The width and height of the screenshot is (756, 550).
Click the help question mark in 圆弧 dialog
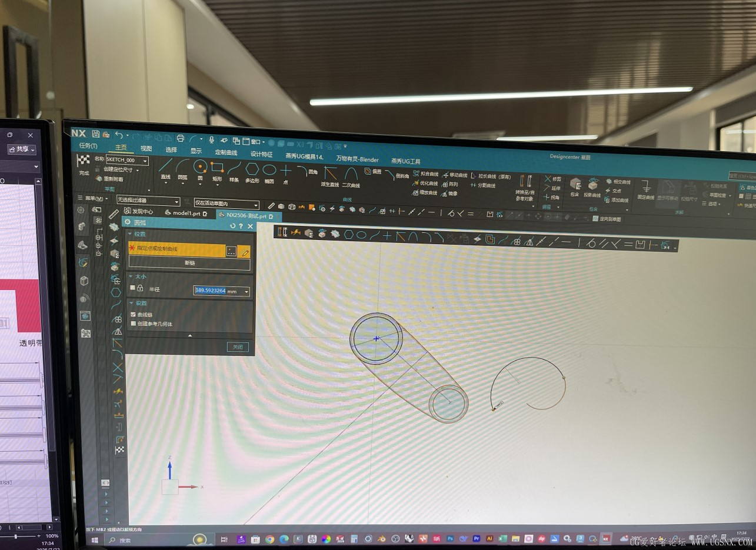click(241, 226)
